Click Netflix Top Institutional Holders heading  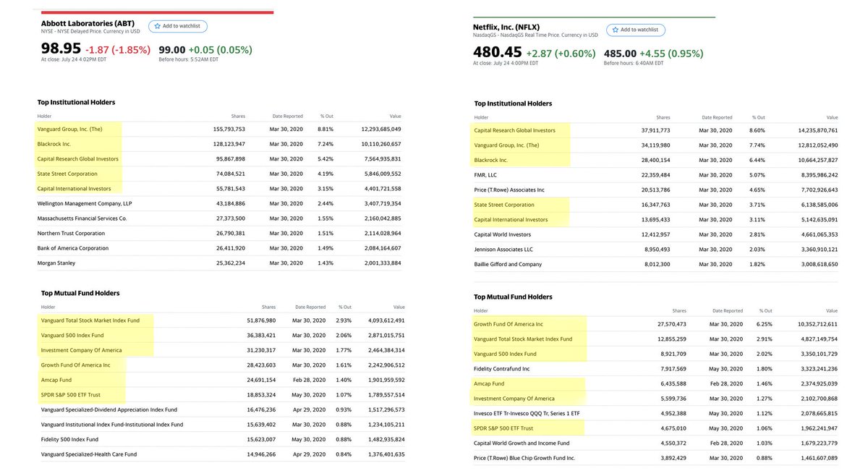coord(513,103)
